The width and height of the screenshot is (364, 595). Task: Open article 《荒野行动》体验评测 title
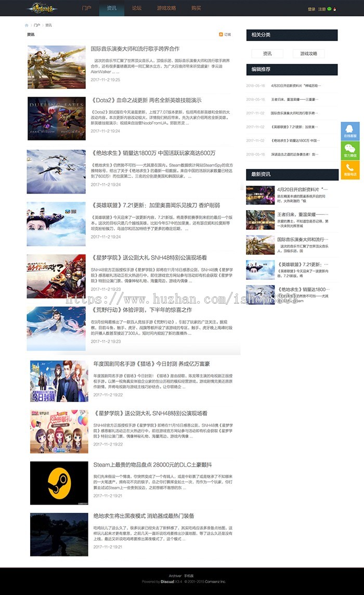tap(141, 310)
